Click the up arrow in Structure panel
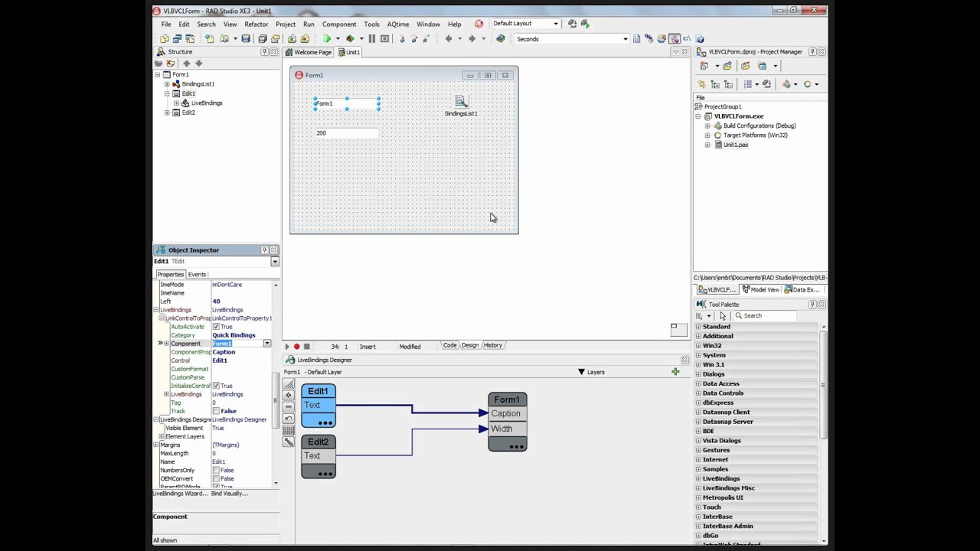This screenshot has height=551, width=980. 186,64
